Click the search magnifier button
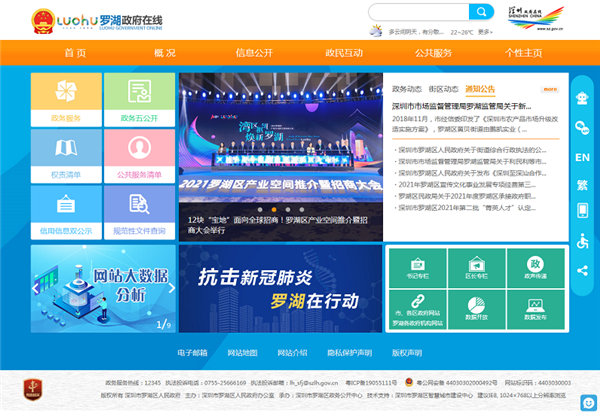This screenshot has width=600, height=413. [x=481, y=12]
